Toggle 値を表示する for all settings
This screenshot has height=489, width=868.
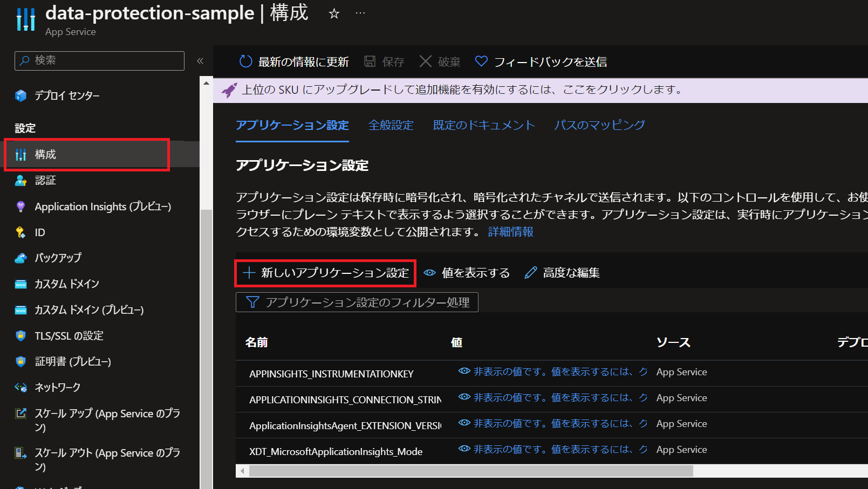coord(467,273)
